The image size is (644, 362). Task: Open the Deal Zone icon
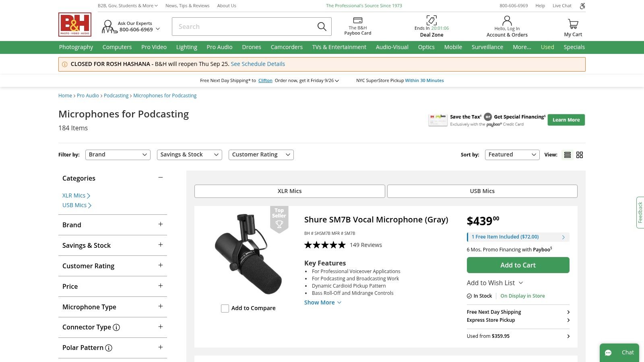click(x=431, y=20)
